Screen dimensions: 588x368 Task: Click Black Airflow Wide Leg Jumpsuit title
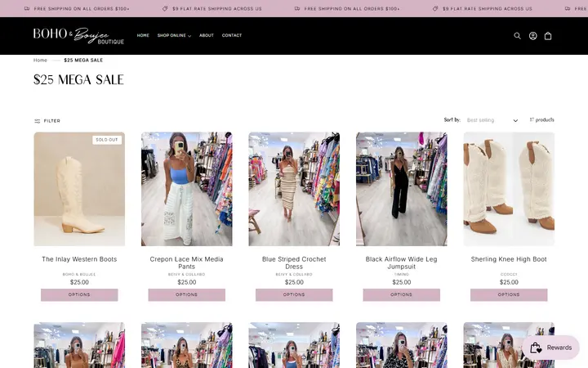[401, 263]
